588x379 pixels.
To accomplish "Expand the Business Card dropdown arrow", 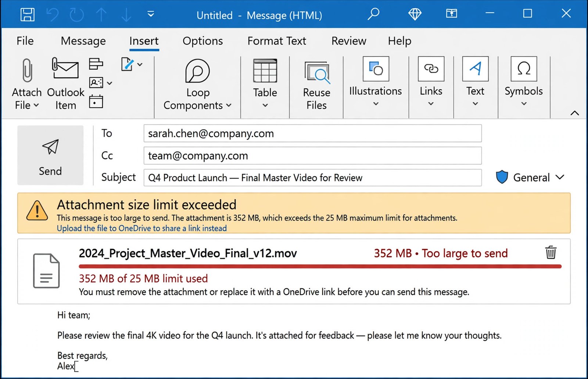I will tap(110, 83).
